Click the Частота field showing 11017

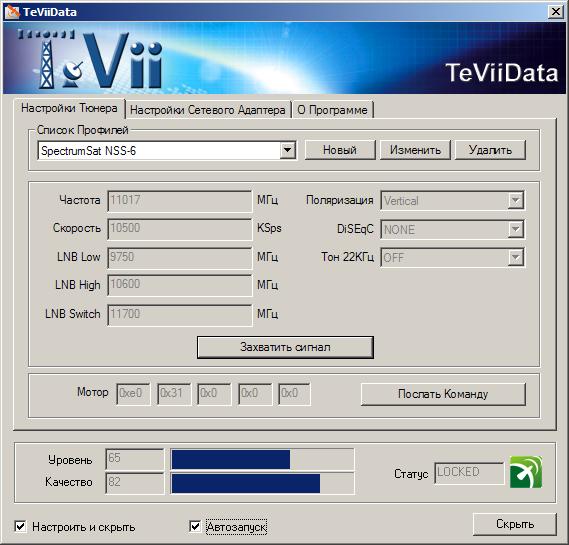[180, 201]
